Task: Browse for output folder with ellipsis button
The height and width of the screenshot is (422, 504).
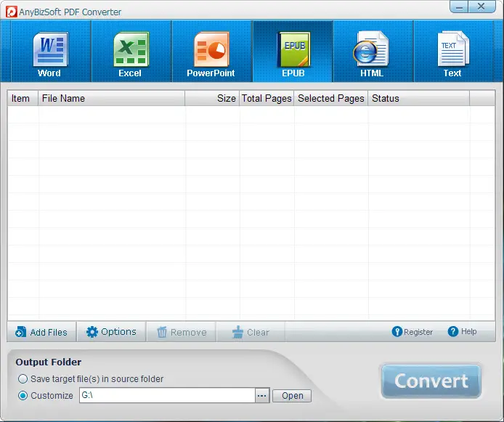Action: click(x=262, y=396)
